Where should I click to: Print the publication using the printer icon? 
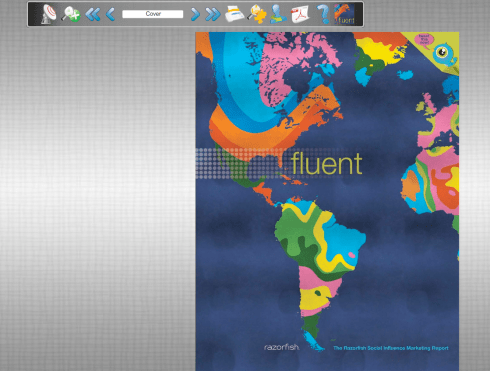pos(235,14)
